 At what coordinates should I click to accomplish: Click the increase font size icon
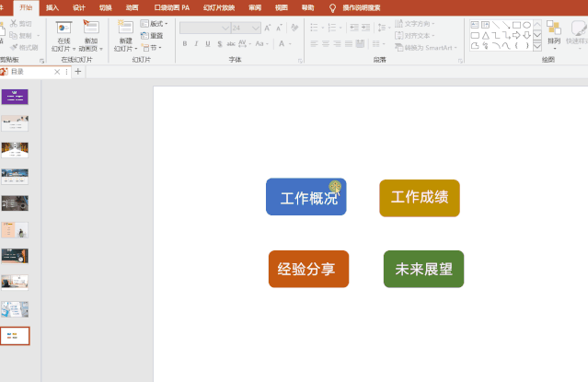click(x=268, y=28)
